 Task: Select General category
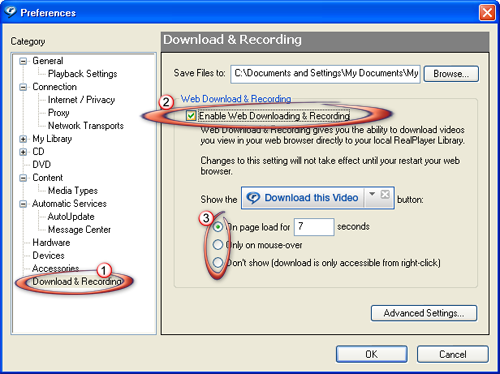(x=48, y=61)
